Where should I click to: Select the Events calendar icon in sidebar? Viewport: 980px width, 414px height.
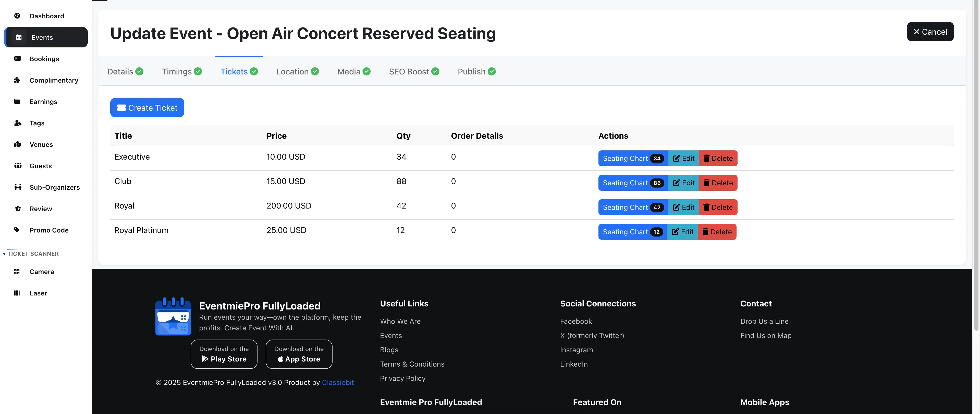(18, 37)
